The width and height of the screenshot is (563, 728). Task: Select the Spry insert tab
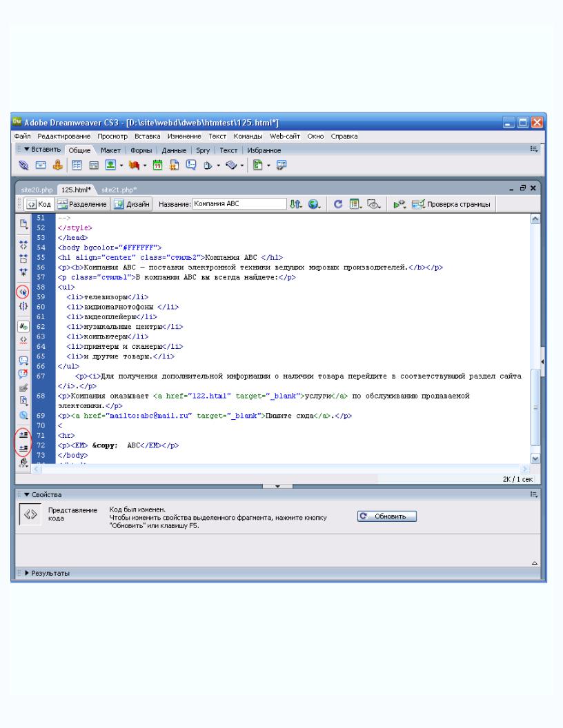203,150
